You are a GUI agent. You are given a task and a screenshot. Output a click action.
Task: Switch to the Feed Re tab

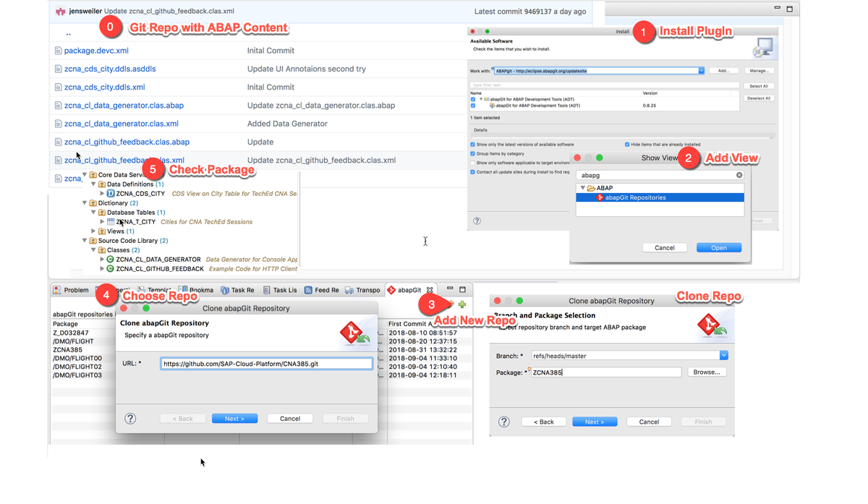(321, 290)
